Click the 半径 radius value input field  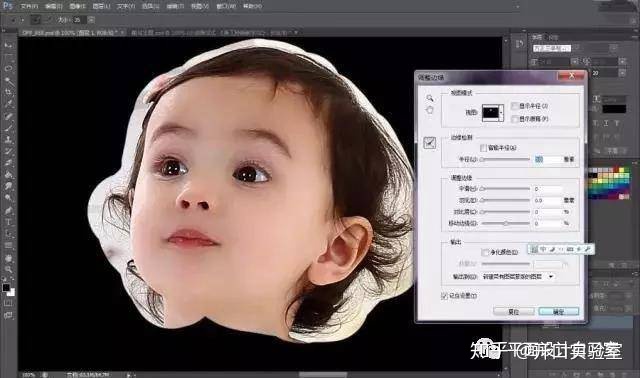click(x=548, y=160)
